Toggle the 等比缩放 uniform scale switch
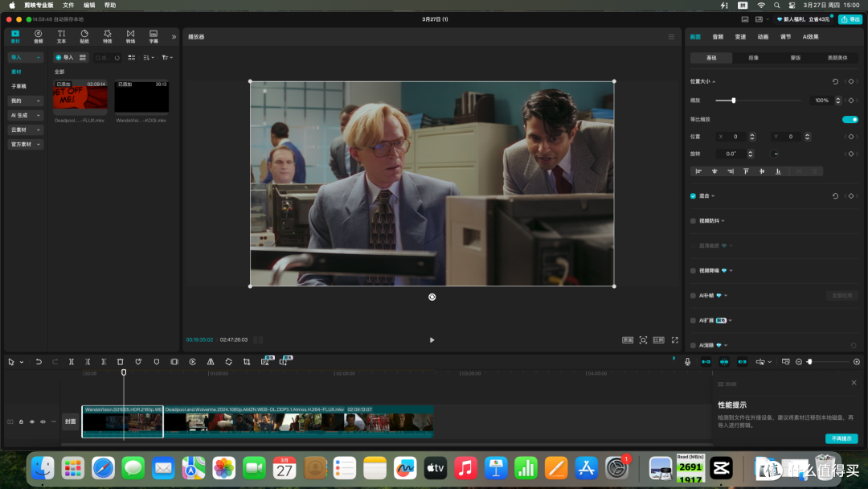Image resolution: width=868 pixels, height=489 pixels. [850, 119]
